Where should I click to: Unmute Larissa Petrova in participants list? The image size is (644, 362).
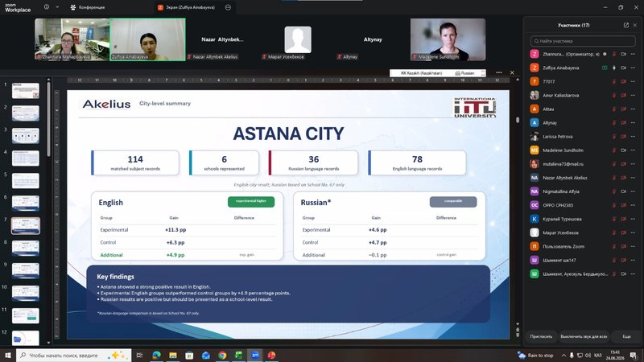coord(614,136)
